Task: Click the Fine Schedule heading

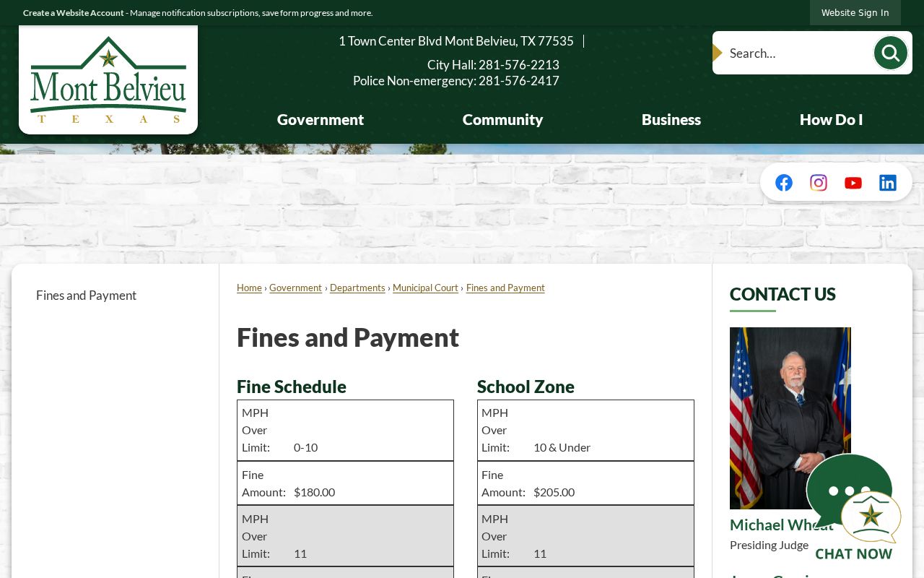Action: point(292,387)
